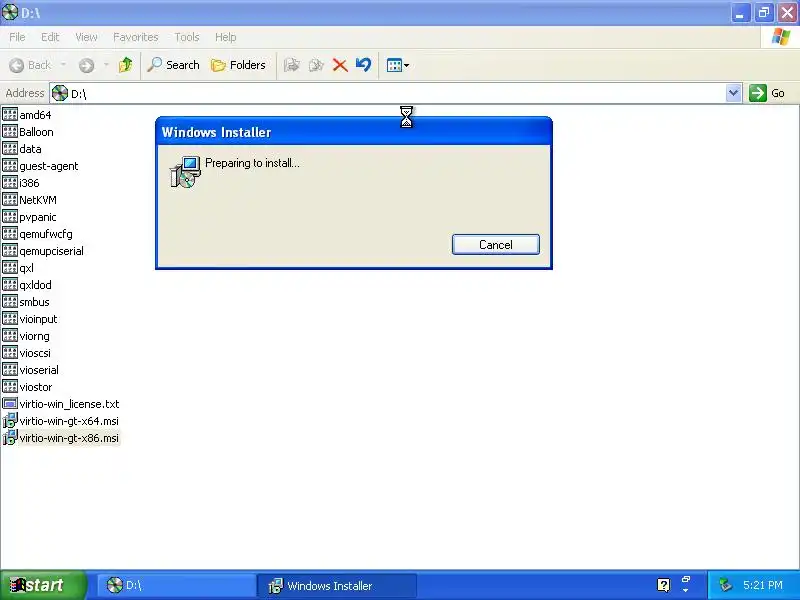Select the guest-agent folder icon
This screenshot has height=600, width=800.
click(10, 165)
